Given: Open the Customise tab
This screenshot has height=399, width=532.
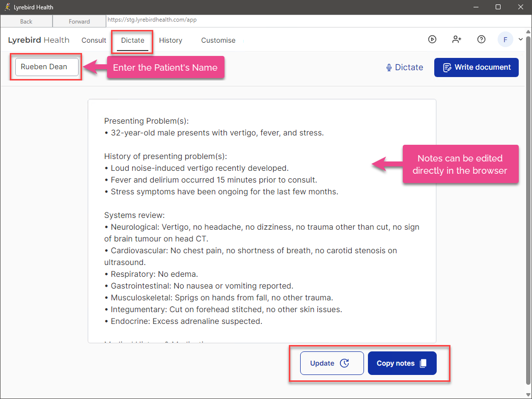Looking at the screenshot, I should coord(218,40).
